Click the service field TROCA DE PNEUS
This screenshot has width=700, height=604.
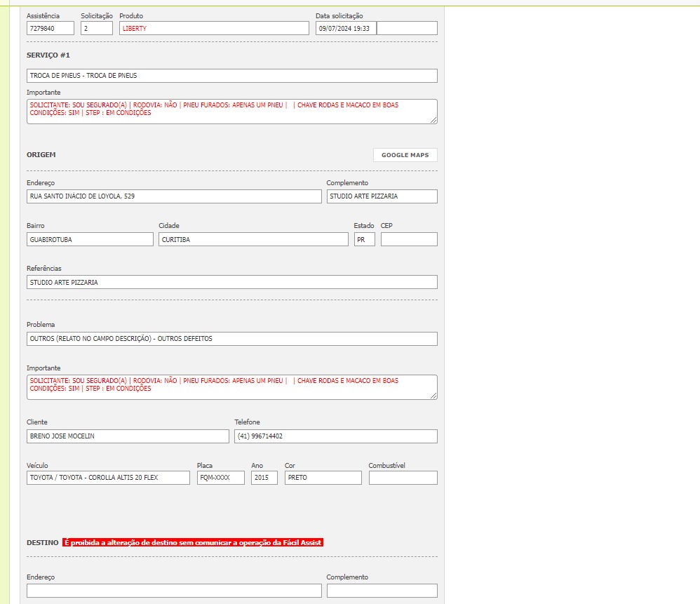232,76
